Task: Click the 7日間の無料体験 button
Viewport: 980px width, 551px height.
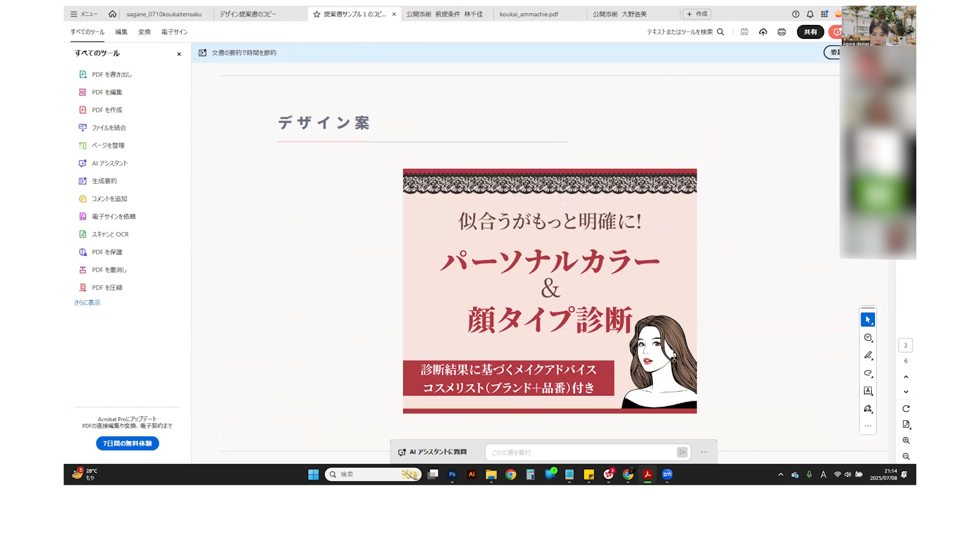Action: click(128, 443)
